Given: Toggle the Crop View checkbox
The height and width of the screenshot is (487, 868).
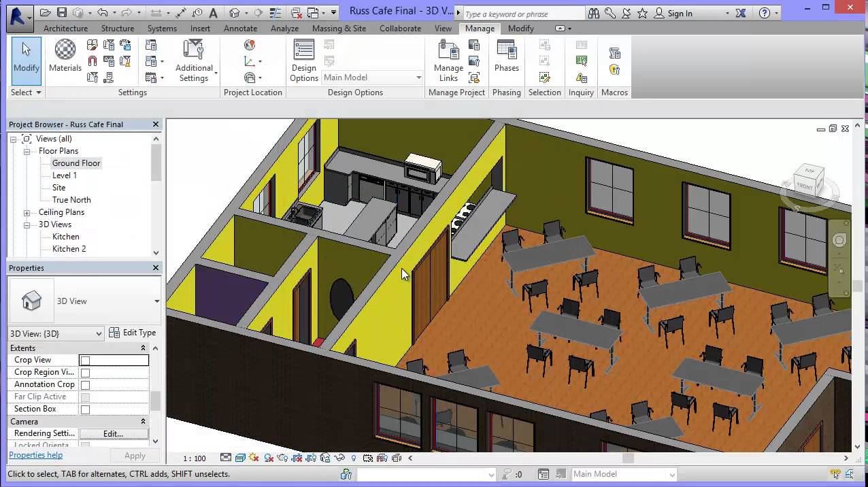Looking at the screenshot, I should pos(85,360).
